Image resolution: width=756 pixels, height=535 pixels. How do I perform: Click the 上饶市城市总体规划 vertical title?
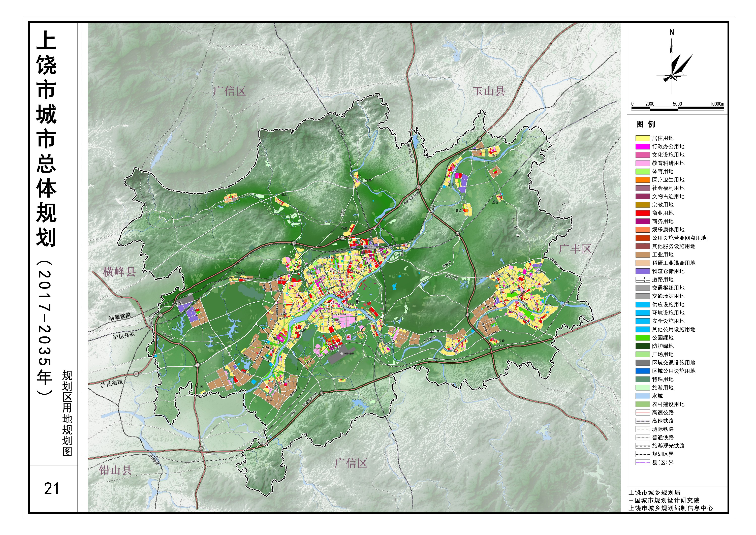click(46, 139)
